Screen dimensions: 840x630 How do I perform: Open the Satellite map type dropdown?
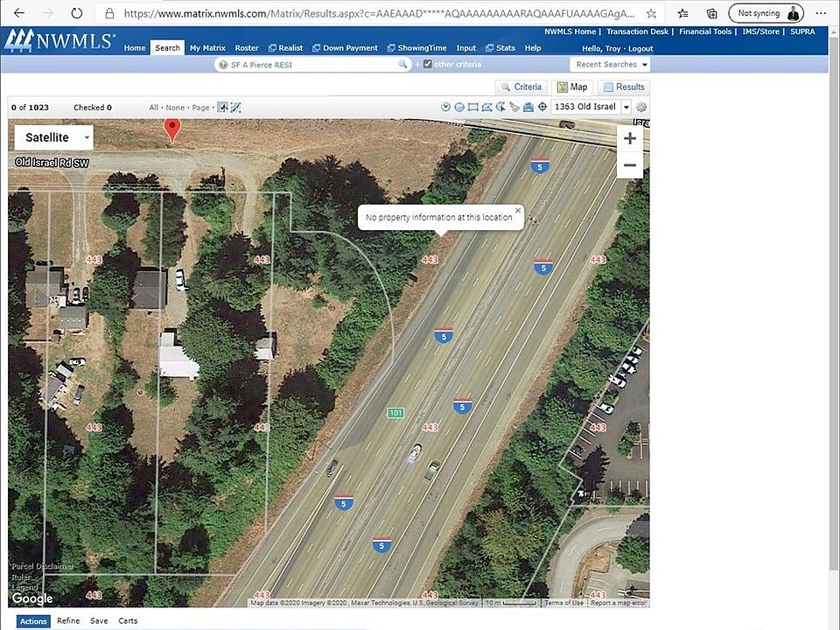53,137
